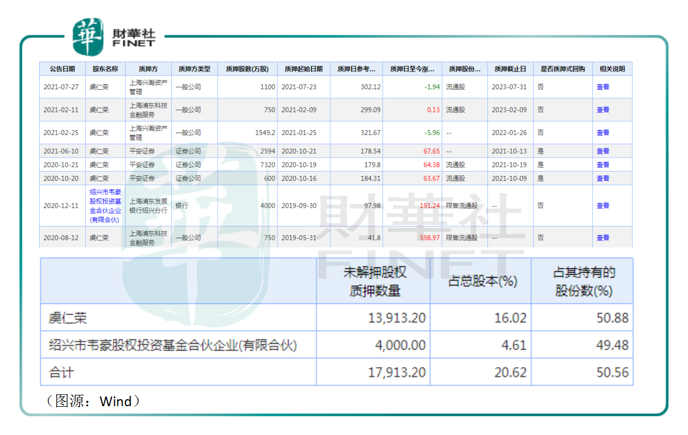The height and width of the screenshot is (435, 688).
Task: Sort by 公告日期 column header
Action: click(62, 69)
